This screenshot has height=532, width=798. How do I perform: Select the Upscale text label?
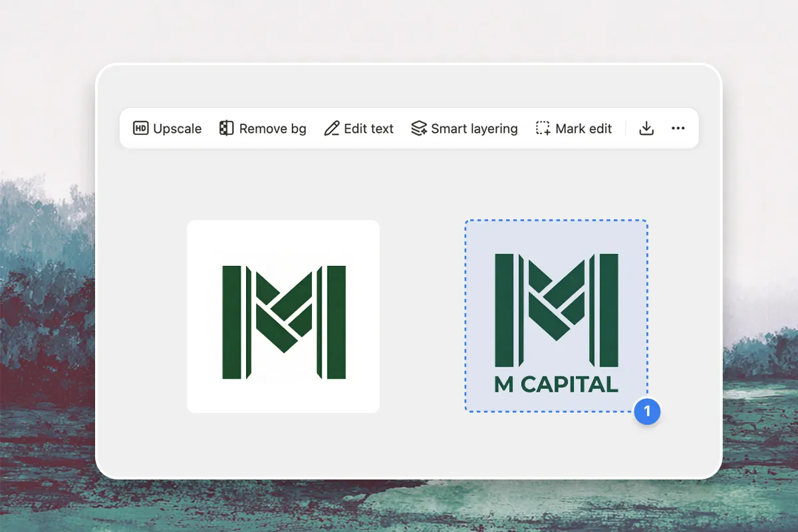click(177, 128)
